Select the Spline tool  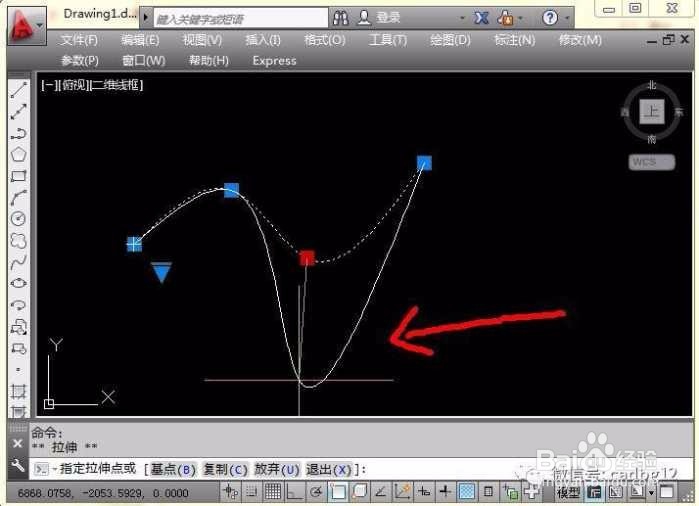(18, 262)
